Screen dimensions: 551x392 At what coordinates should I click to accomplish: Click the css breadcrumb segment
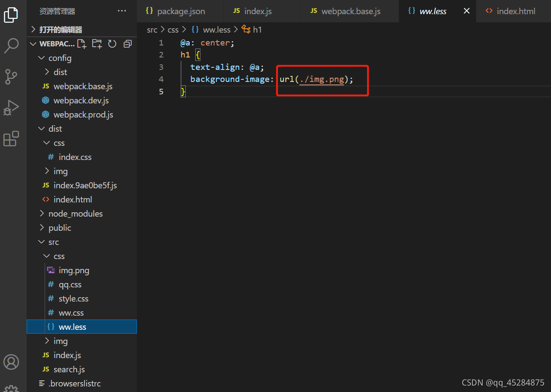coord(173,30)
